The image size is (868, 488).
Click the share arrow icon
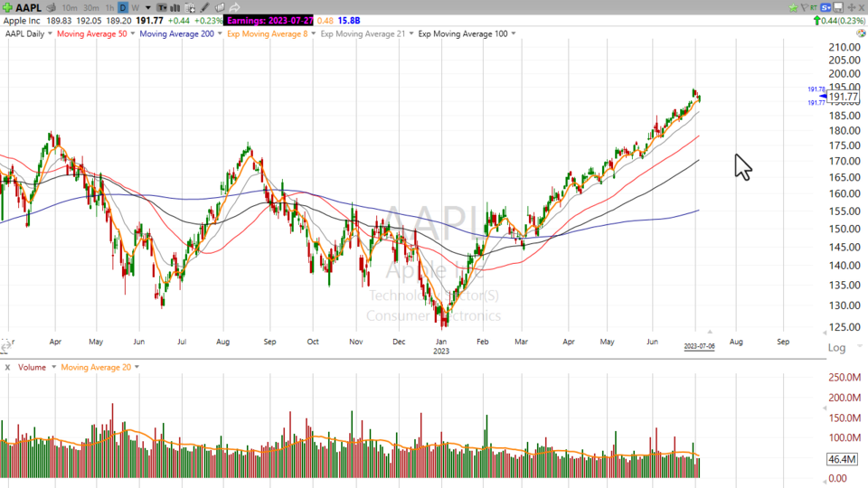click(234, 8)
